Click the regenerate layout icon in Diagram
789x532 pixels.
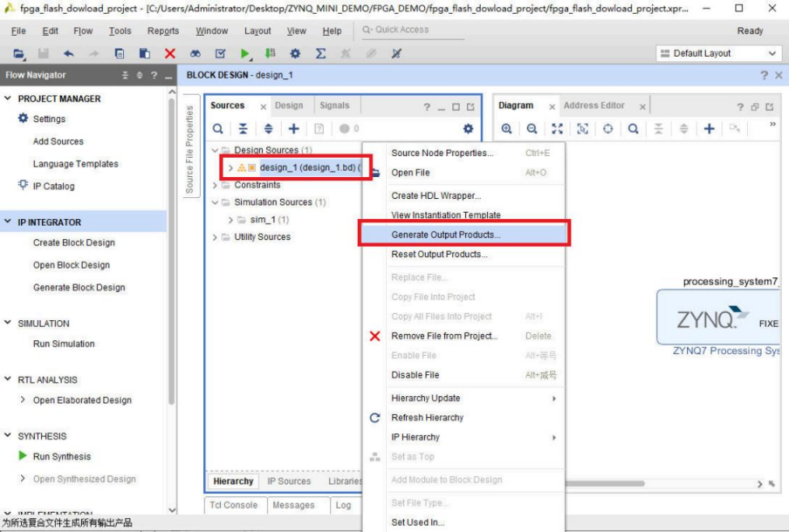pos(607,129)
